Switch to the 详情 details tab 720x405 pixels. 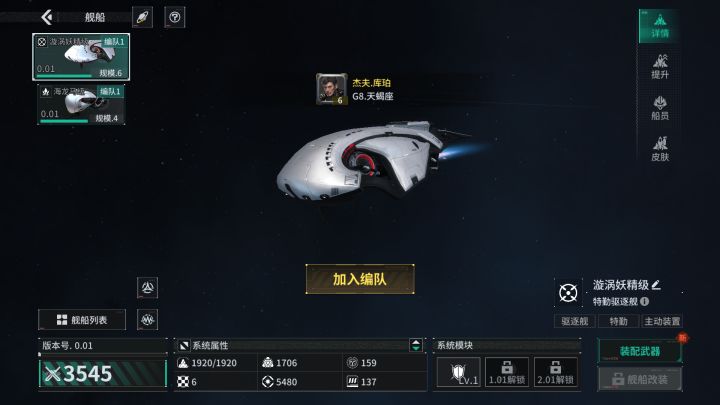tap(660, 26)
